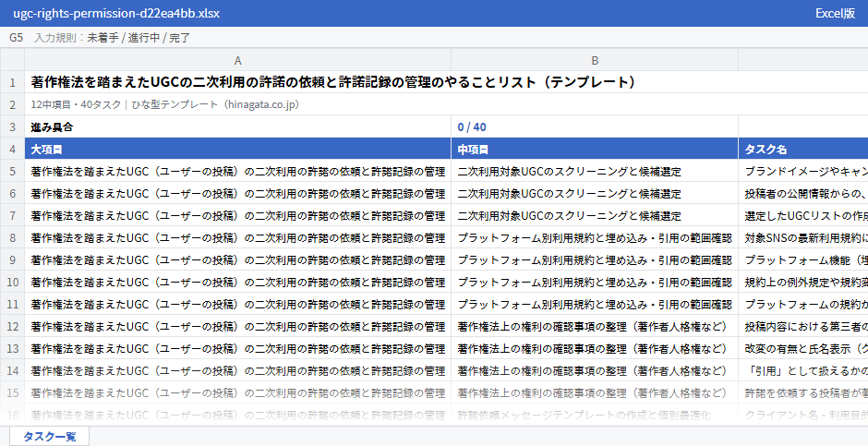This screenshot has height=446, width=868.
Task: Select the subtitle cell mentioning hinagata.co.jp
Action: point(446,104)
